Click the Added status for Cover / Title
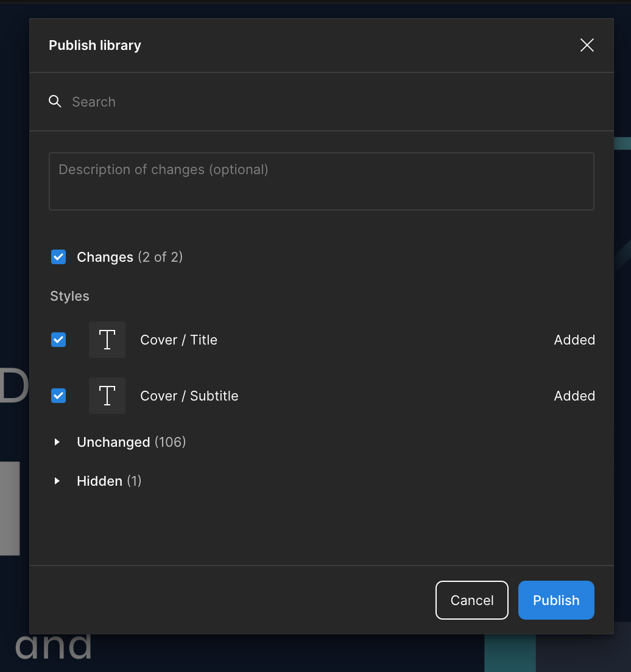631x672 pixels. [574, 340]
